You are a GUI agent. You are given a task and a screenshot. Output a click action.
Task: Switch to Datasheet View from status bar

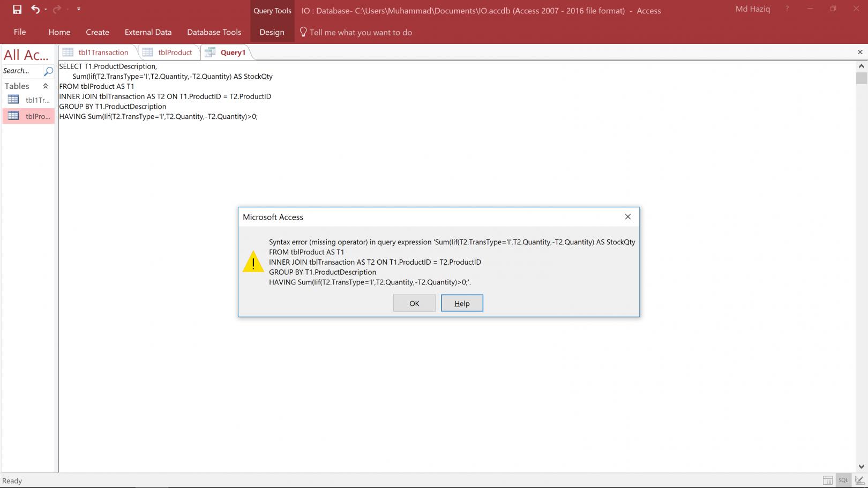828,480
